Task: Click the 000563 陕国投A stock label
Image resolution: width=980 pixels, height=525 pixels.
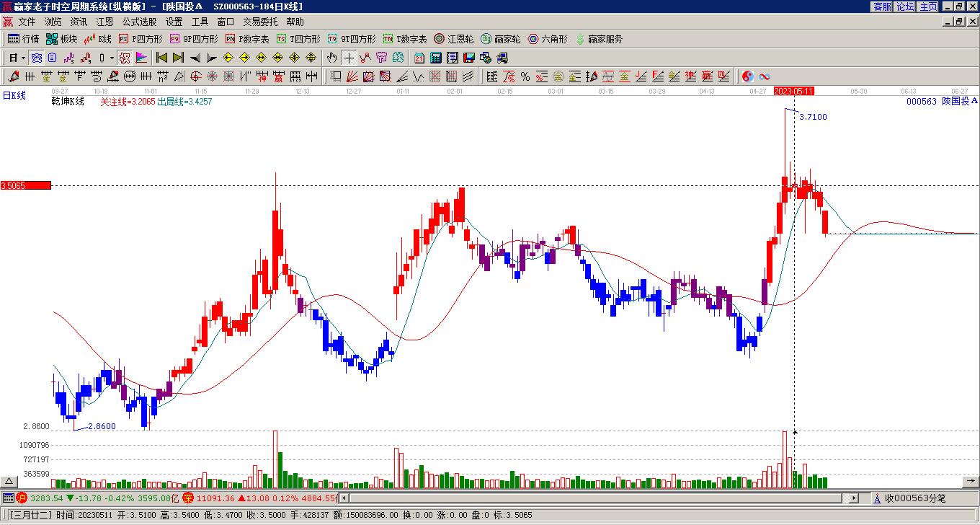Action: pos(942,102)
